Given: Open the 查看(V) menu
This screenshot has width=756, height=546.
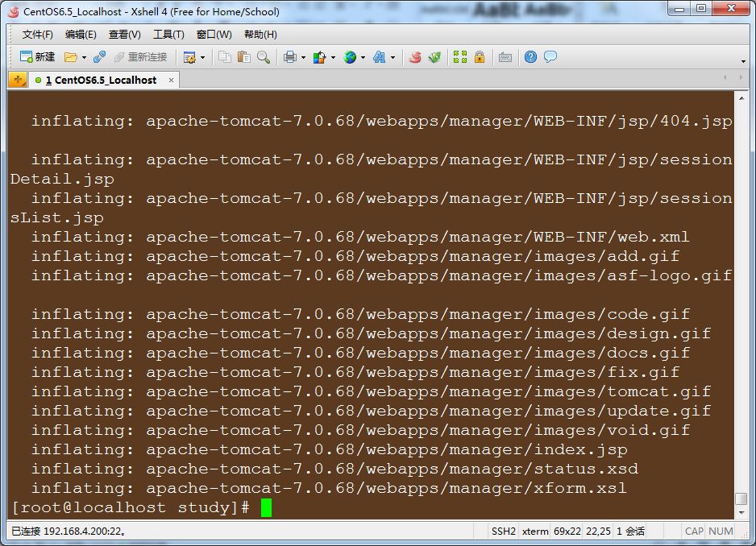Looking at the screenshot, I should (124, 34).
